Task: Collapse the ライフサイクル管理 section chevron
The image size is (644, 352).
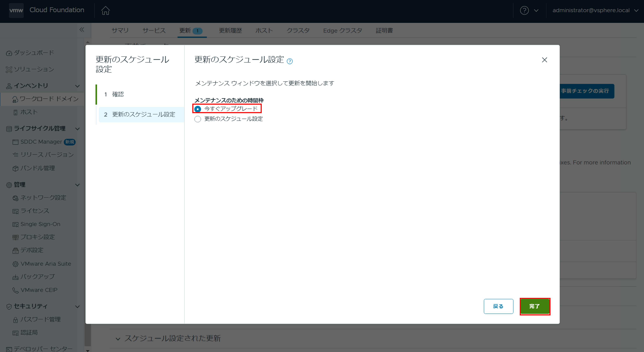Action: [x=78, y=129]
